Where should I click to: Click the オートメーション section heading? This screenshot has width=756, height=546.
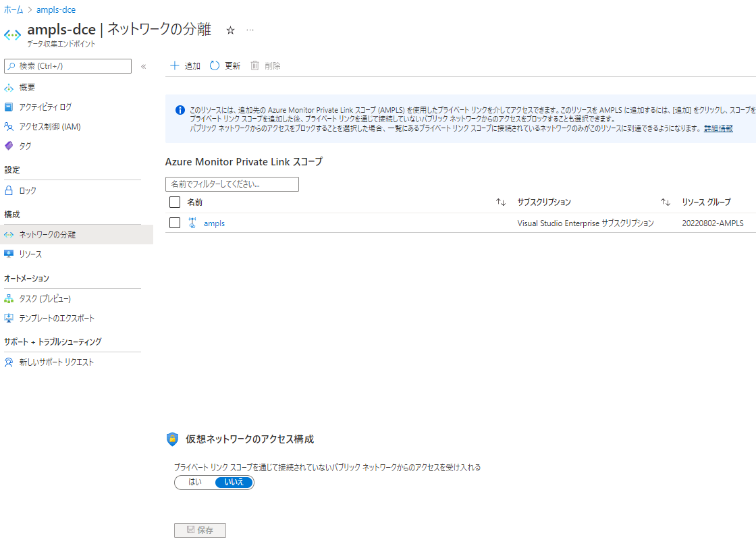tap(26, 279)
